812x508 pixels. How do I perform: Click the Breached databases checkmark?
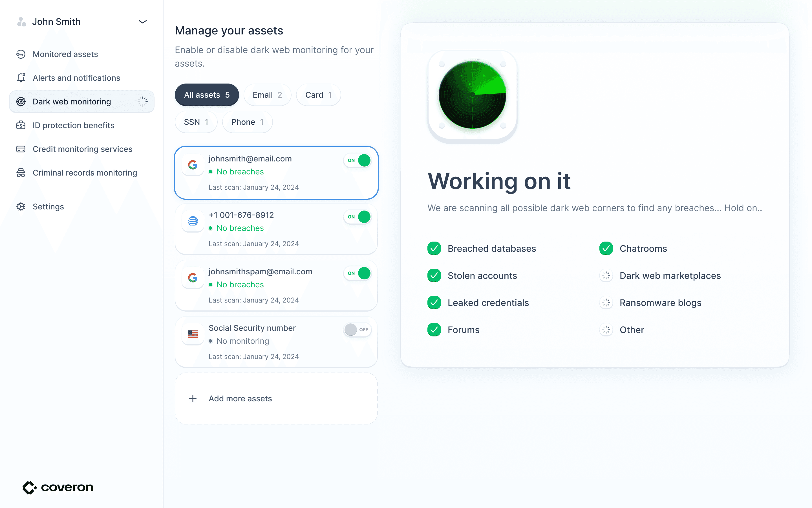(434, 249)
